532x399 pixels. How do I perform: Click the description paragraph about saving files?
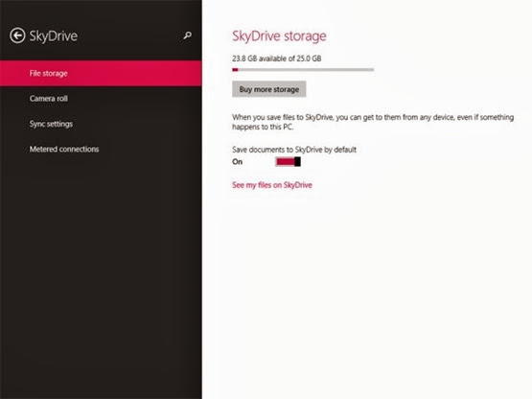pyautogui.click(x=373, y=122)
